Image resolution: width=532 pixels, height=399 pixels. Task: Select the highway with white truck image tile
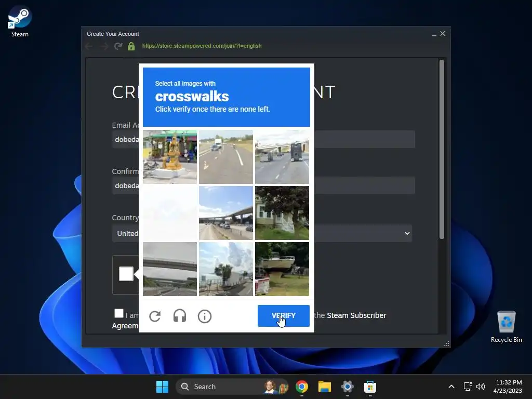click(226, 157)
